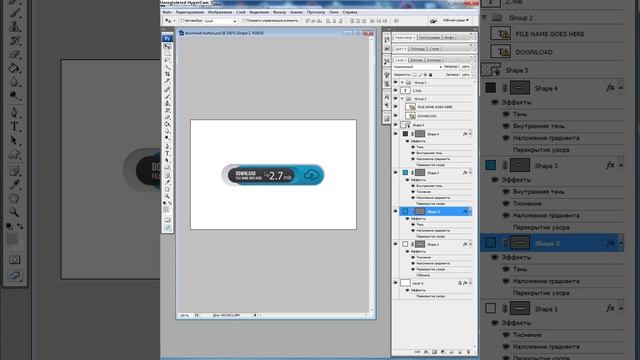Select the Magic Wand tool in center toolbox

167,67
